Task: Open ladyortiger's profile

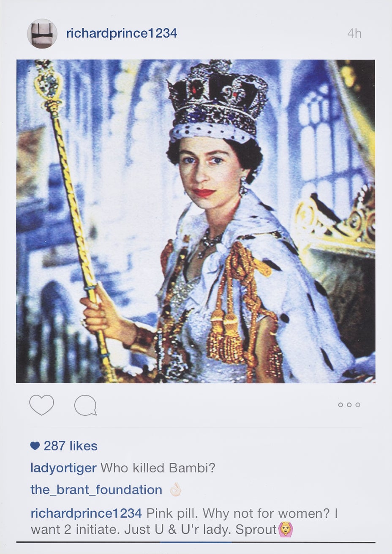Action: 63,468
